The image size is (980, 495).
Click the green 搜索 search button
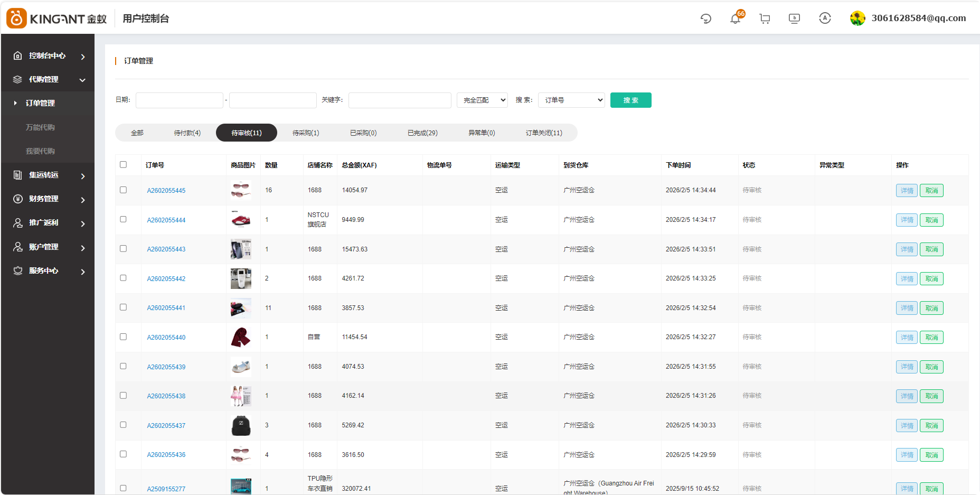[630, 100]
